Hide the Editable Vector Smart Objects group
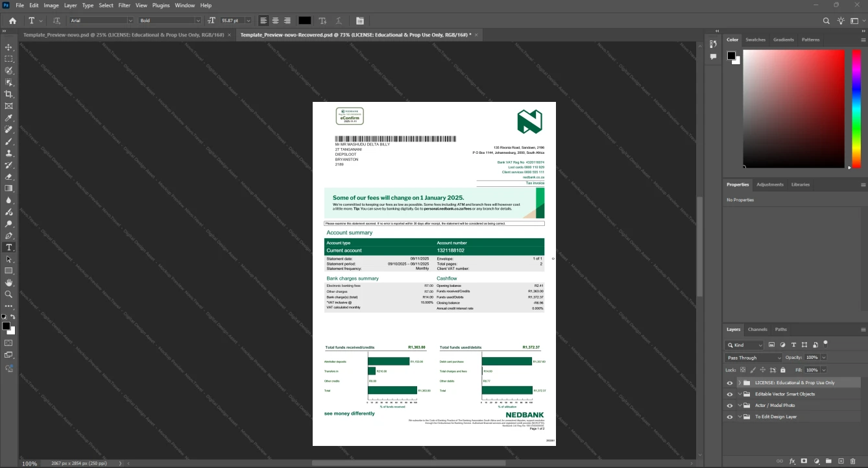 pyautogui.click(x=730, y=394)
